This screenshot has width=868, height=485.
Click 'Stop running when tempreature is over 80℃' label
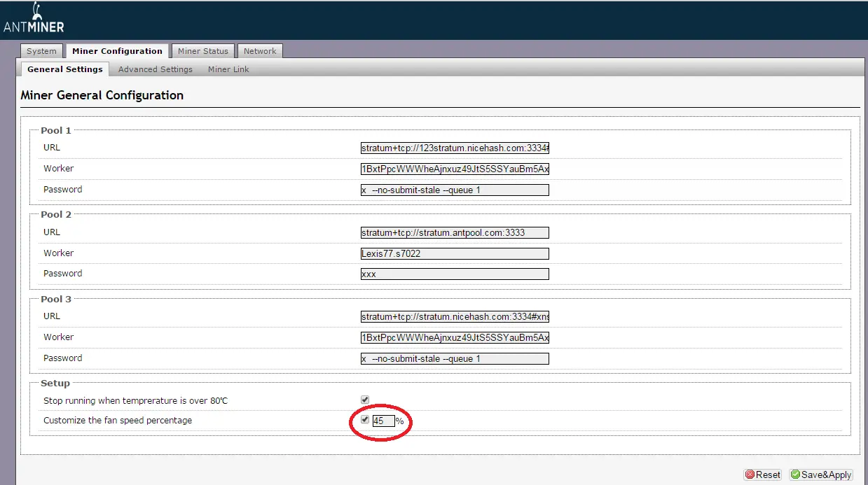pyautogui.click(x=136, y=401)
